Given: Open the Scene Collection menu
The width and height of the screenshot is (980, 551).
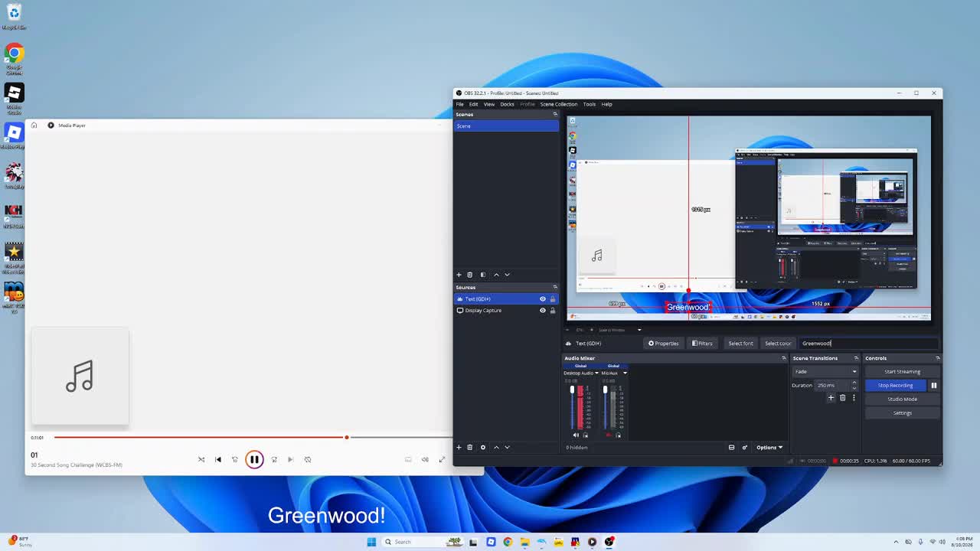Looking at the screenshot, I should click(559, 104).
